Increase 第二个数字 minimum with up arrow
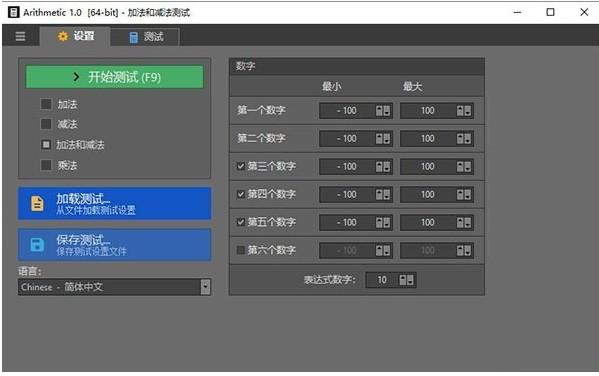 (379, 139)
